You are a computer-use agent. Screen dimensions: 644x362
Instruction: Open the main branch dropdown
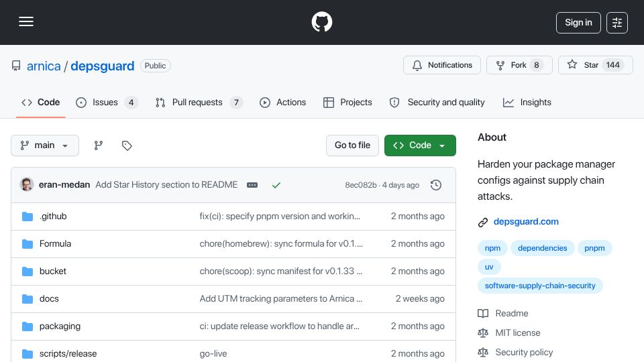[45, 145]
